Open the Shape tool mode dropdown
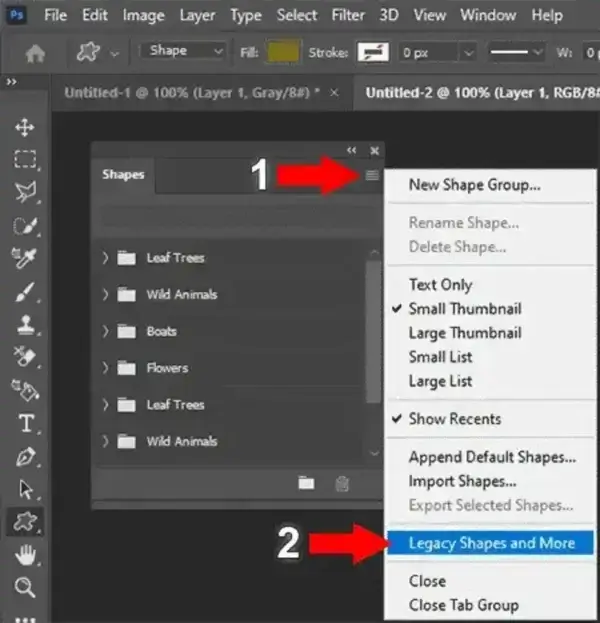The width and height of the screenshot is (600, 623). tap(184, 51)
